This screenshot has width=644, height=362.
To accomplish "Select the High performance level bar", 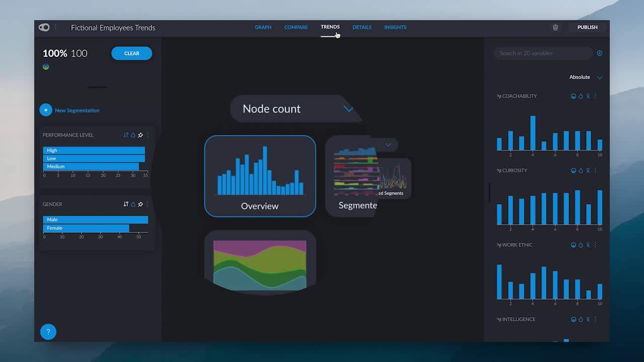I will [94, 150].
